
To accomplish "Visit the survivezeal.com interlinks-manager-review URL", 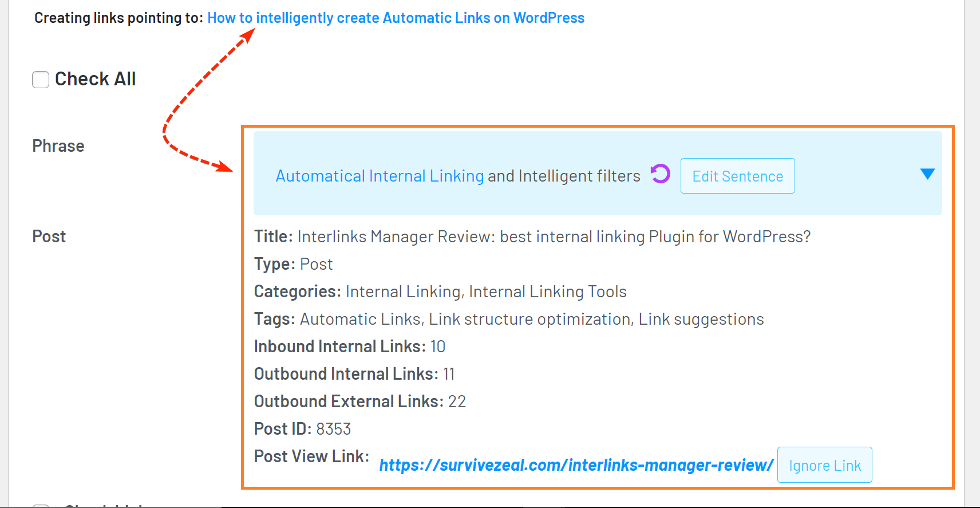I will click(575, 465).
